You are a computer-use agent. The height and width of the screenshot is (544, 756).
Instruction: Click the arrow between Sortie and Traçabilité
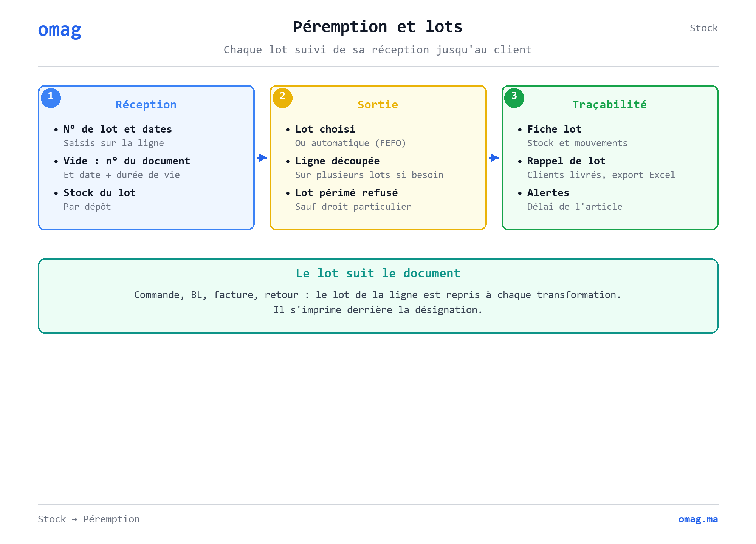(x=494, y=158)
